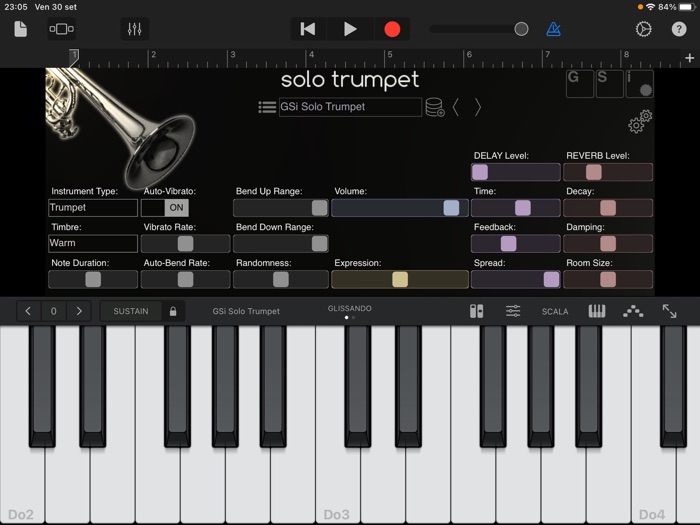700x525 pixels.
Task: Adjust Randomness slider
Action: coord(281,279)
